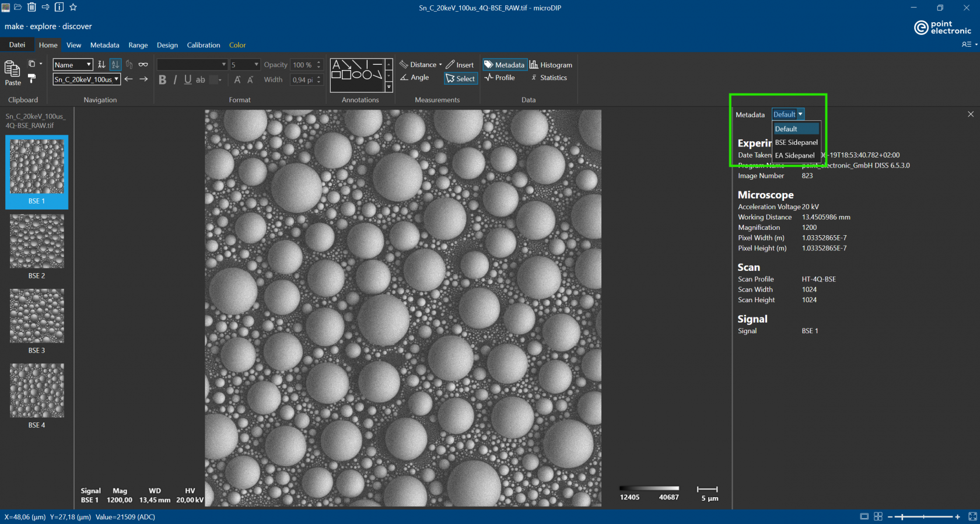980x524 pixels.
Task: Toggle the A-Z sort order button
Action: pyautogui.click(x=116, y=64)
